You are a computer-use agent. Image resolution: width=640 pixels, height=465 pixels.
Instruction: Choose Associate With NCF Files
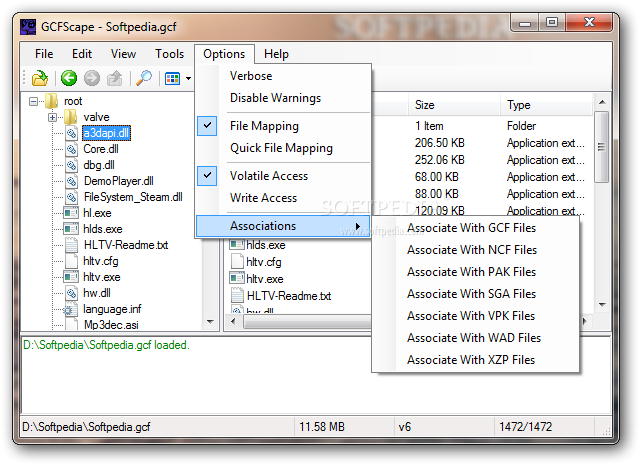(476, 250)
